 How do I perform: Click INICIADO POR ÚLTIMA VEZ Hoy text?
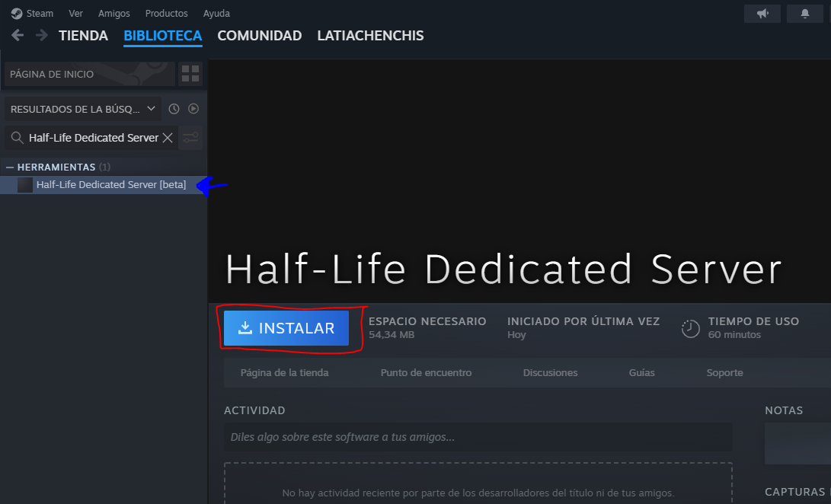click(x=583, y=327)
